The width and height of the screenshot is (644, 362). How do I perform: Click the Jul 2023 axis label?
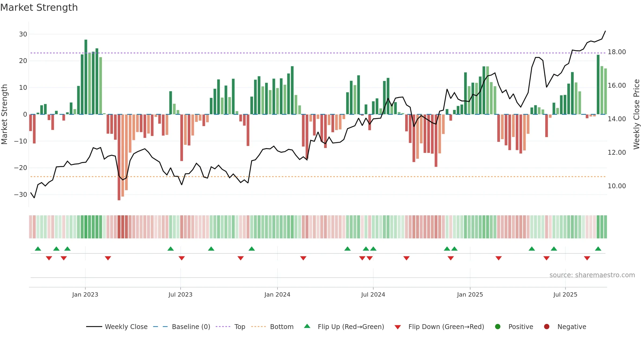point(180,294)
